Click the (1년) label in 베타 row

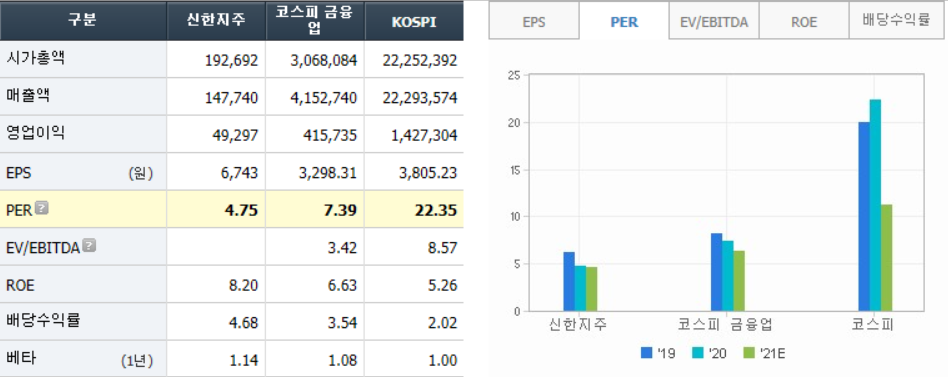click(137, 361)
